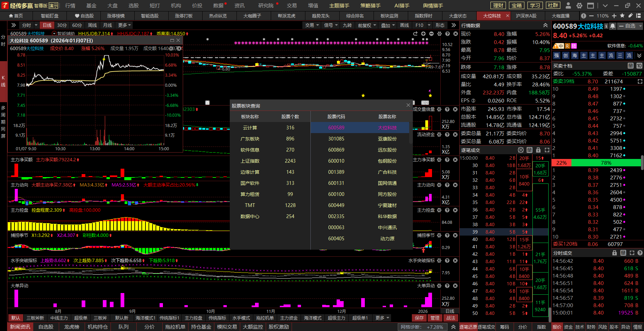The height and width of the screenshot is (331, 644).
Task: Click the price alert bell icon
Action: [613, 26]
